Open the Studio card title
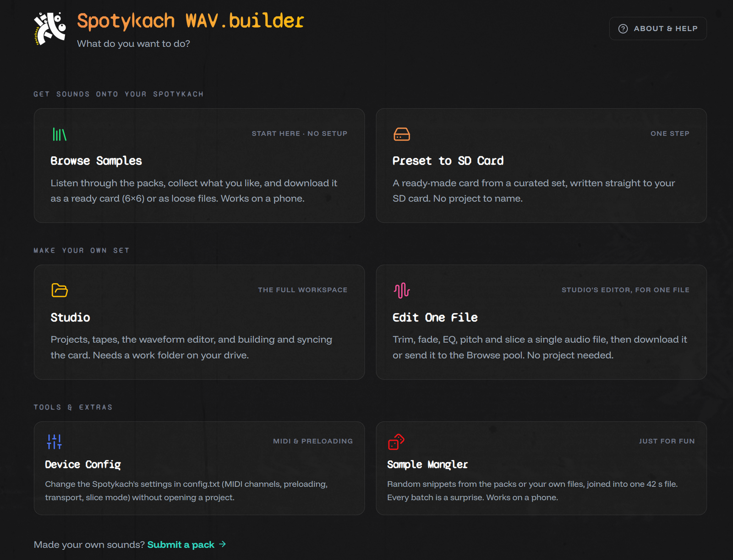733x560 pixels. point(70,317)
